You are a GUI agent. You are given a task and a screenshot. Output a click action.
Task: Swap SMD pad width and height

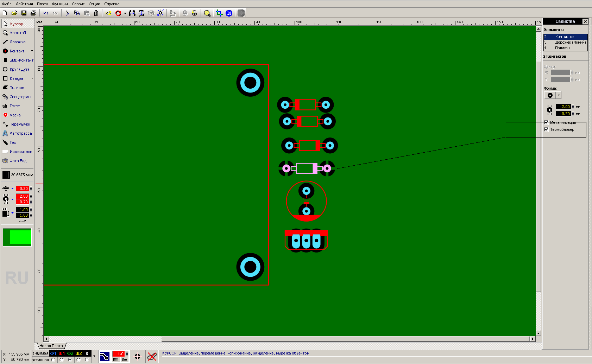click(23, 221)
